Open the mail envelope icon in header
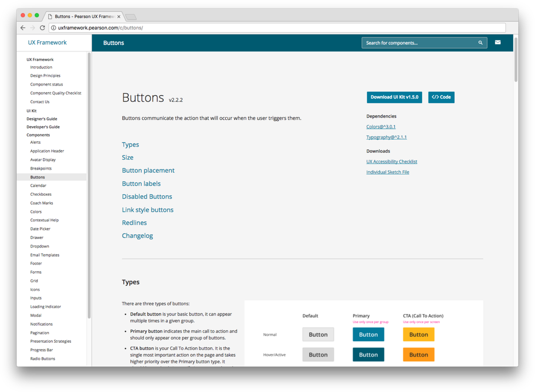535x392 pixels. (498, 42)
